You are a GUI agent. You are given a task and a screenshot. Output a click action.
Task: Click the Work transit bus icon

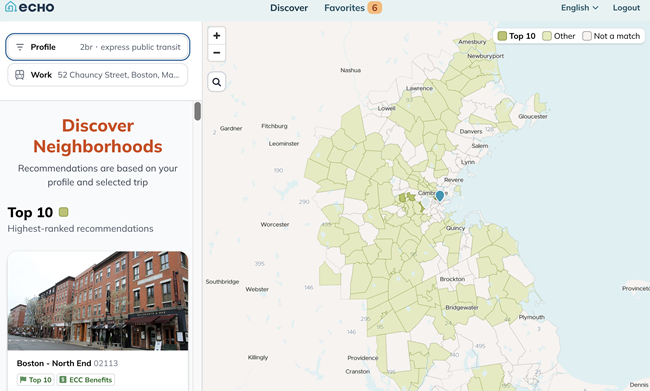tap(19, 75)
